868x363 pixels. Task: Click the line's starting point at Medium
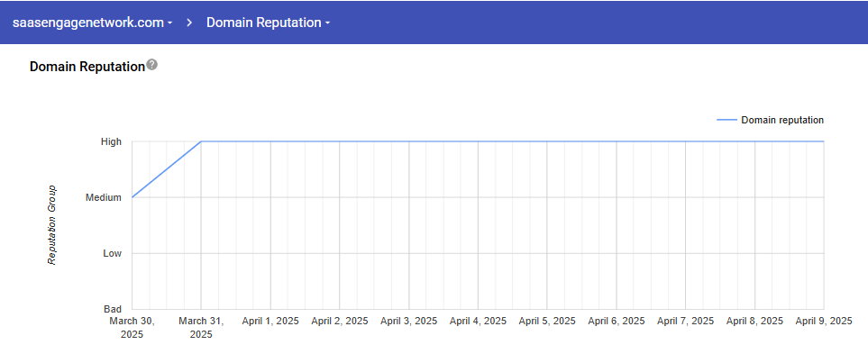(x=132, y=197)
